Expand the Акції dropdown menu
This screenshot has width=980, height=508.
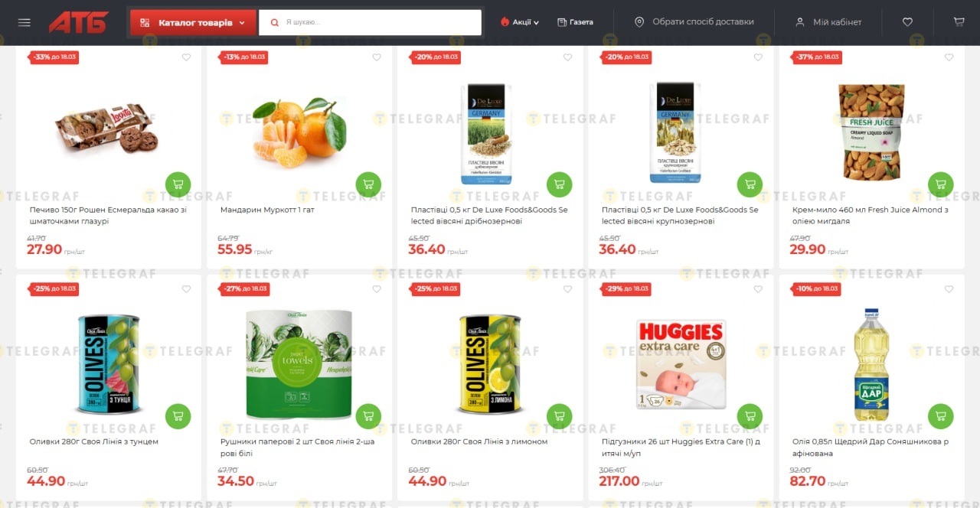(520, 22)
